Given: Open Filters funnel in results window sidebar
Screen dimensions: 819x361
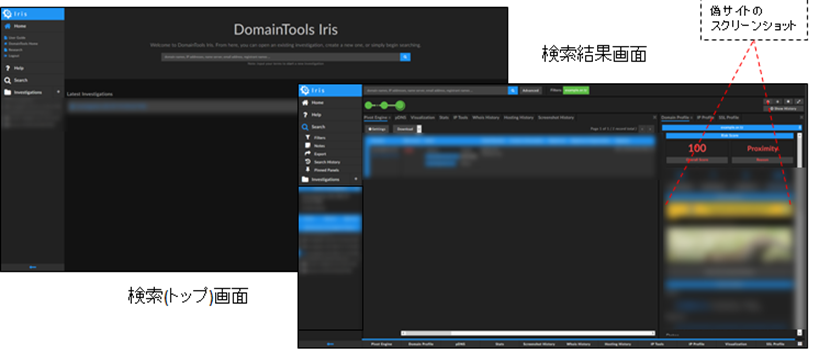Looking at the screenshot, I should [308, 137].
